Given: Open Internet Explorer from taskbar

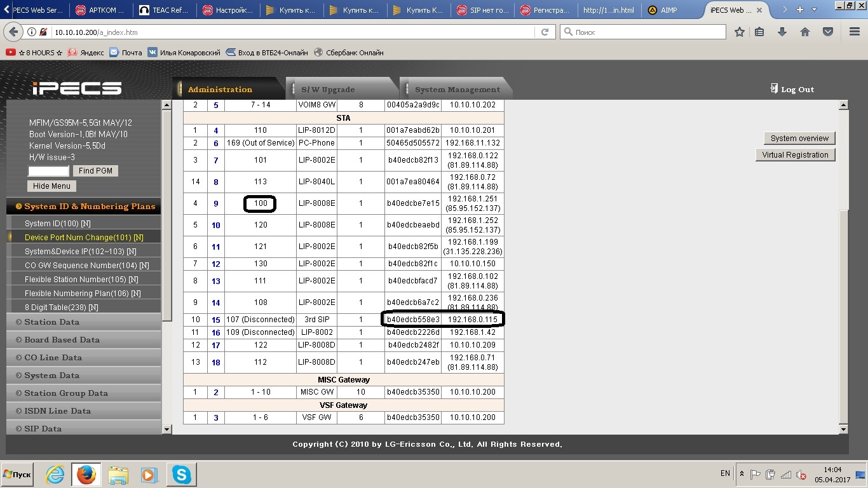Looking at the screenshot, I should point(55,475).
